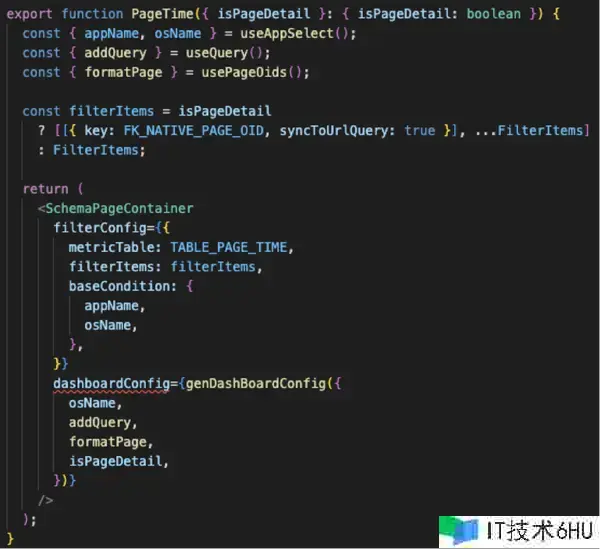Image resolution: width=600 pixels, height=549 pixels.
Task: Click the genDashBoardConfig function call
Action: click(x=256, y=384)
